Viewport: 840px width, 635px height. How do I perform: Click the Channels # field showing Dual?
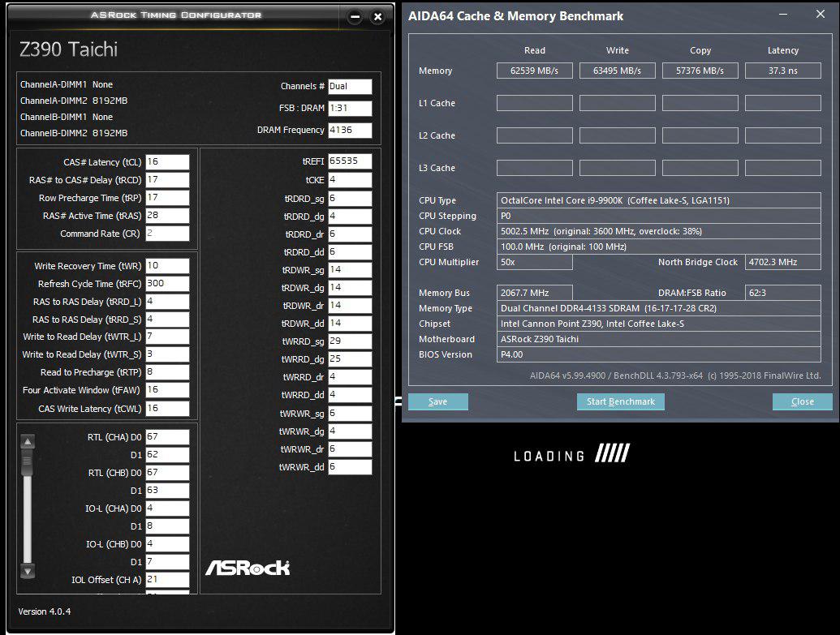pyautogui.click(x=350, y=86)
